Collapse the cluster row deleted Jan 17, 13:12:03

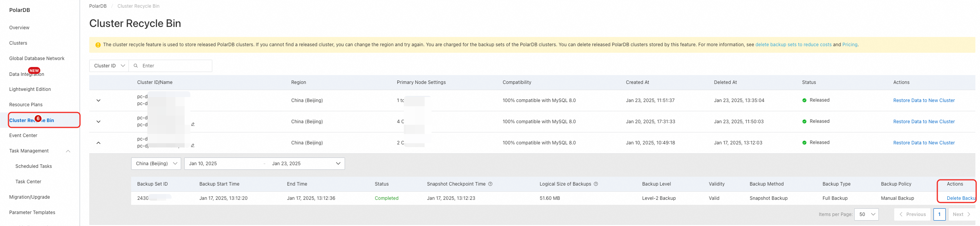(98, 143)
